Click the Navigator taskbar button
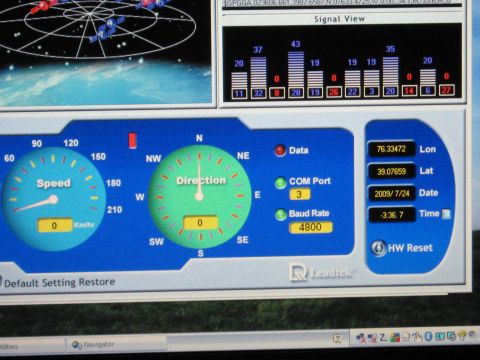The height and width of the screenshot is (360, 480). (x=115, y=345)
